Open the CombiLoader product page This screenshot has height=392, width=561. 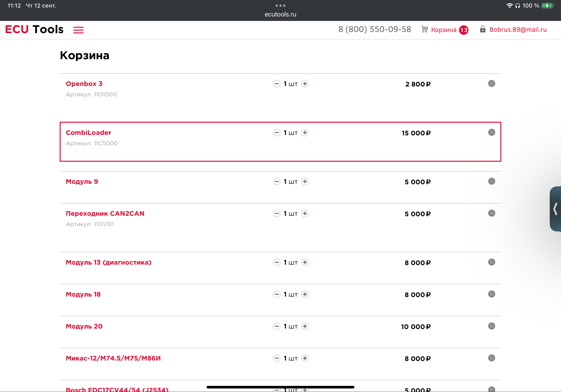pyautogui.click(x=88, y=133)
